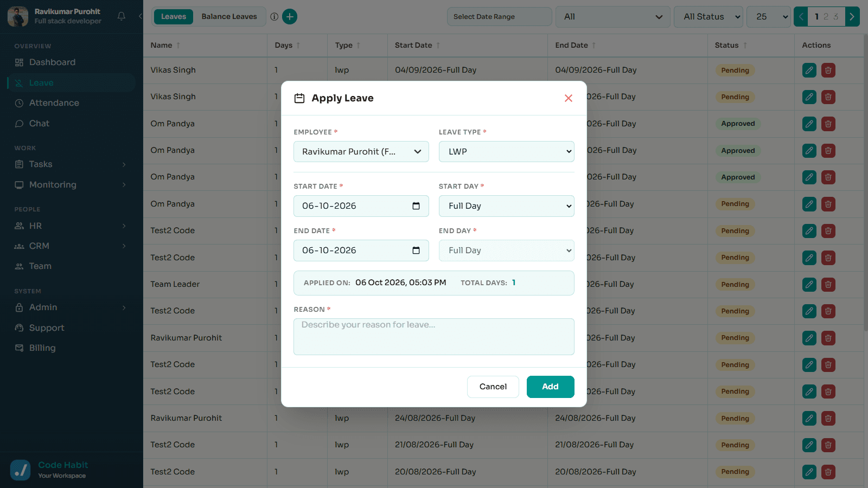The image size is (868, 488).
Task: Click the Reason text area
Action: [434, 337]
